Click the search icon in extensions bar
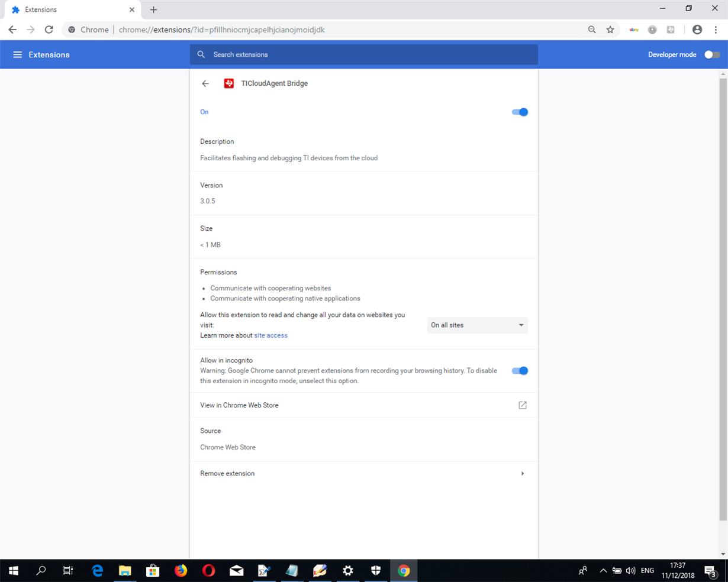 pyautogui.click(x=201, y=54)
